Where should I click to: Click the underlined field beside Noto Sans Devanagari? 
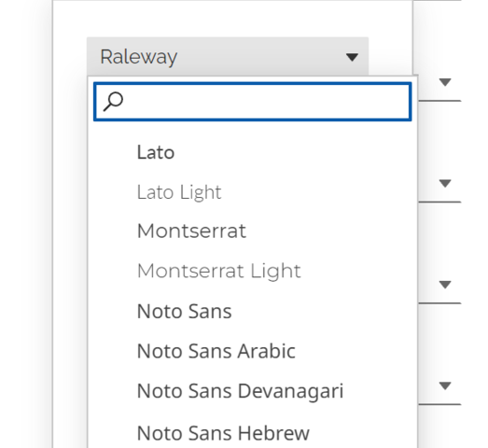tap(439, 386)
